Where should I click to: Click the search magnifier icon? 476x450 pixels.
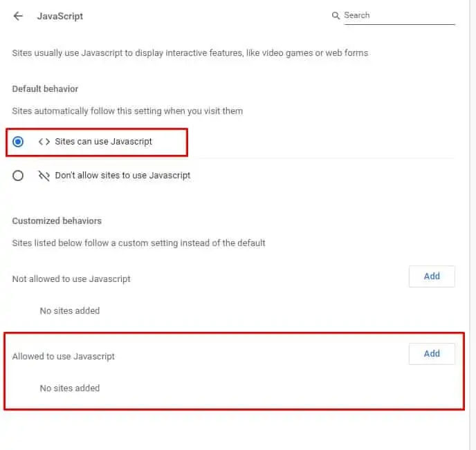[336, 15]
